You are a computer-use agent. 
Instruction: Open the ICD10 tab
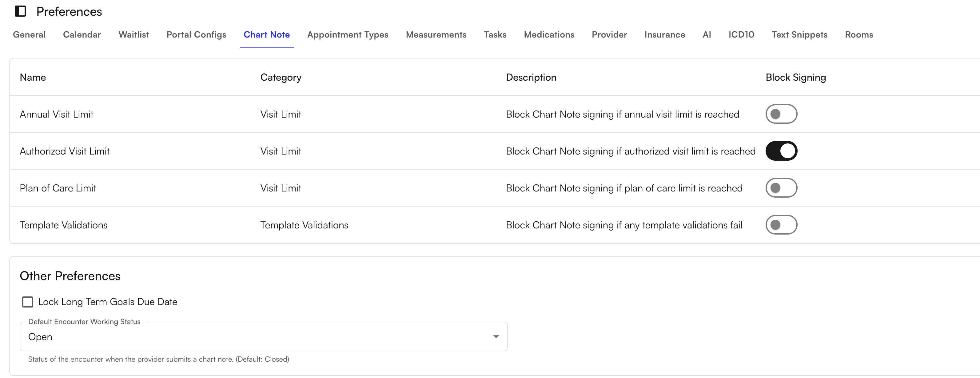[x=741, y=35]
